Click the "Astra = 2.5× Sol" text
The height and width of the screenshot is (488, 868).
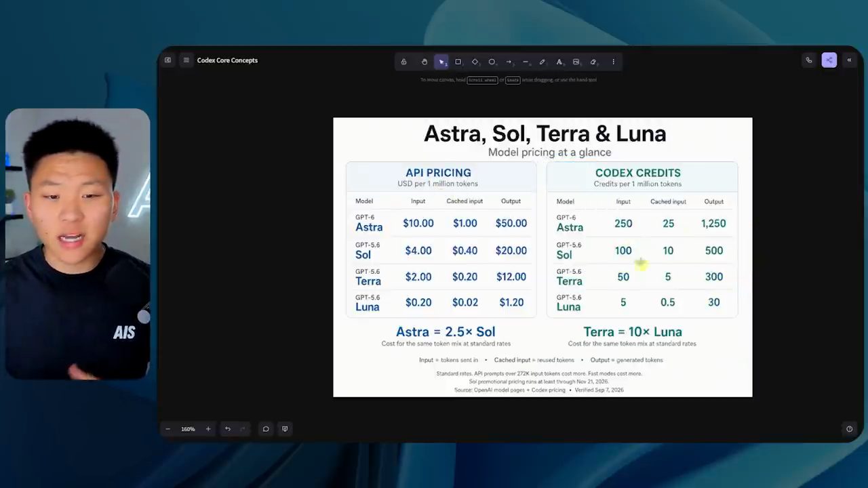pos(446,331)
